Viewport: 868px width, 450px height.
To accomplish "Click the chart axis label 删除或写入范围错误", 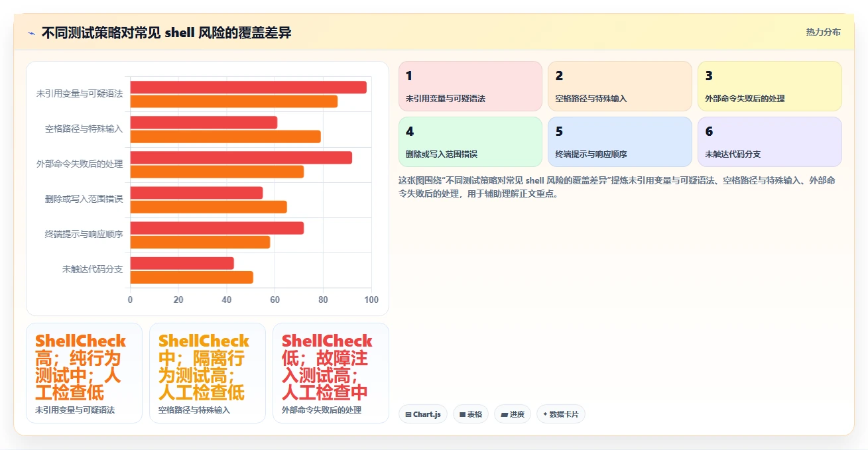I will click(84, 199).
